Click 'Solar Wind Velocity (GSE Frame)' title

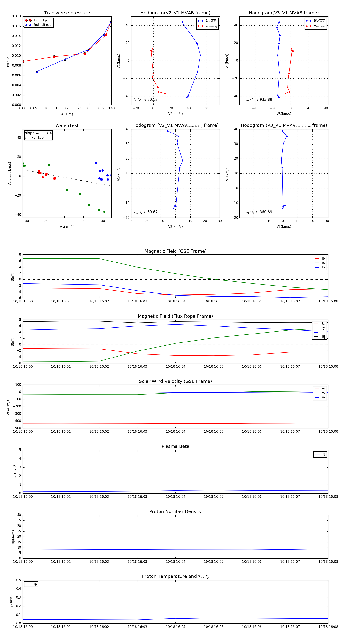click(175, 381)
